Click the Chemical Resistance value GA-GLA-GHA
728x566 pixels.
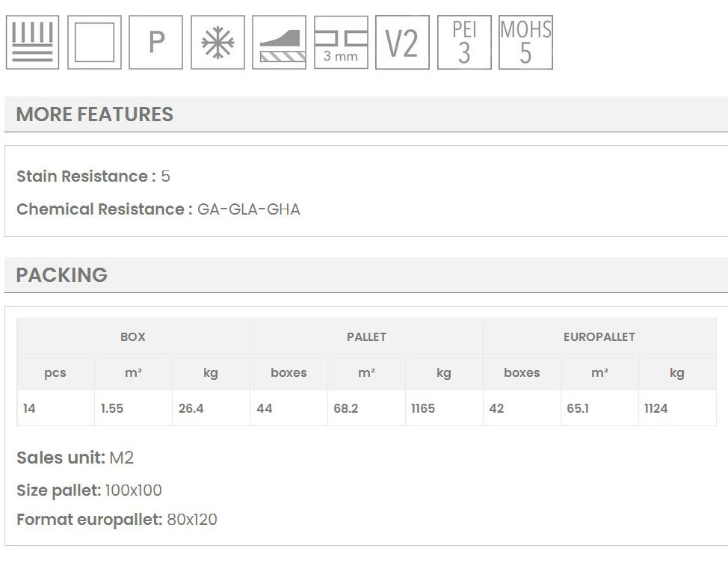249,209
